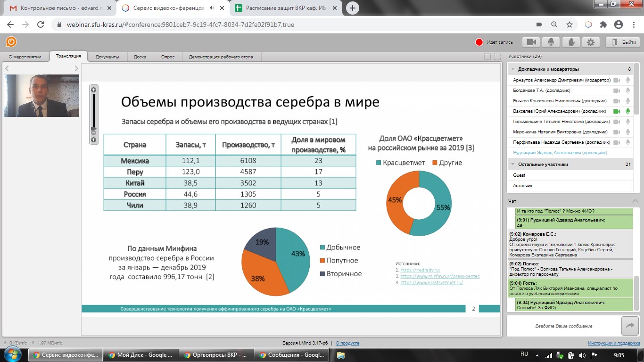Click the slide zoom slider handle
The width and height of the screenshot is (644, 362).
click(x=93, y=128)
